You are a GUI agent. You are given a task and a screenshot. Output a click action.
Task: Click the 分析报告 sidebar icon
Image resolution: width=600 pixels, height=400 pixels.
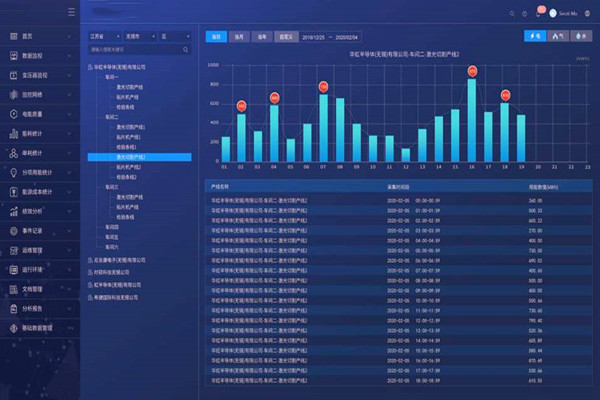[13, 308]
